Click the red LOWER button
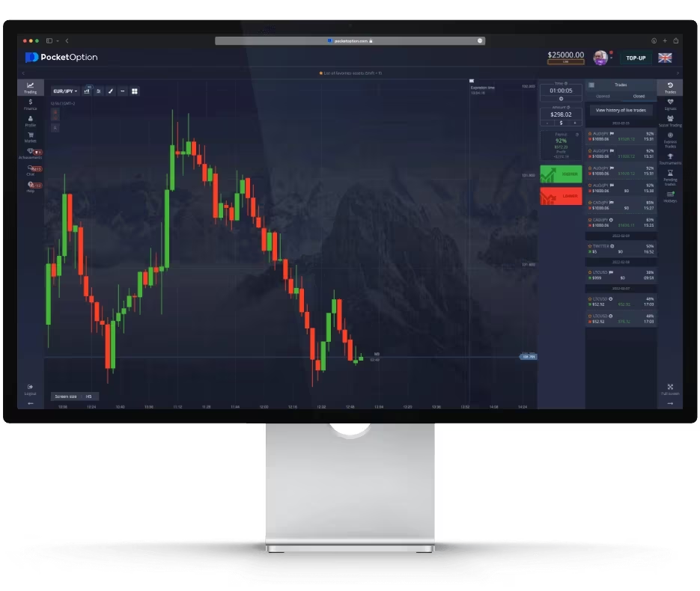 click(561, 196)
